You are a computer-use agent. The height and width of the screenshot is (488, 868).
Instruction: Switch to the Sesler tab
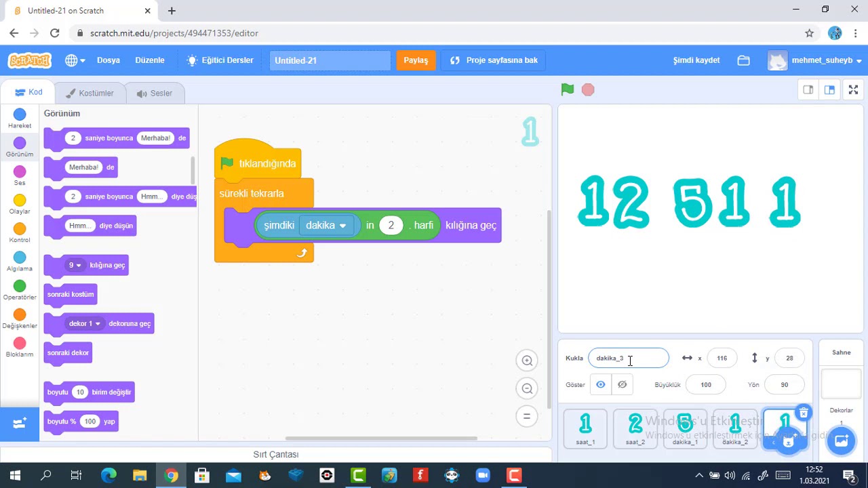[154, 93]
